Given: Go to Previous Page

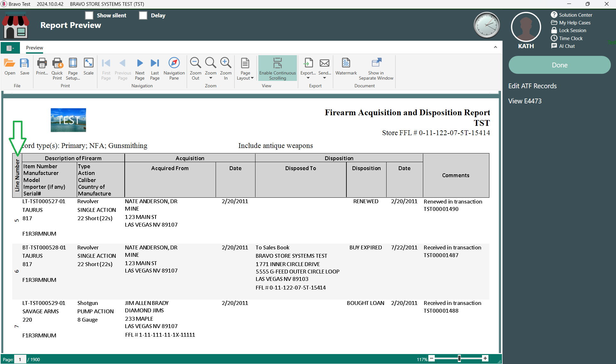Looking at the screenshot, I should [x=123, y=69].
